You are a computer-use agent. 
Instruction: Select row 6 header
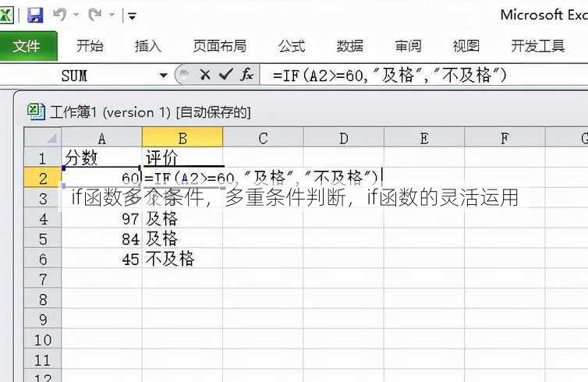click(43, 259)
